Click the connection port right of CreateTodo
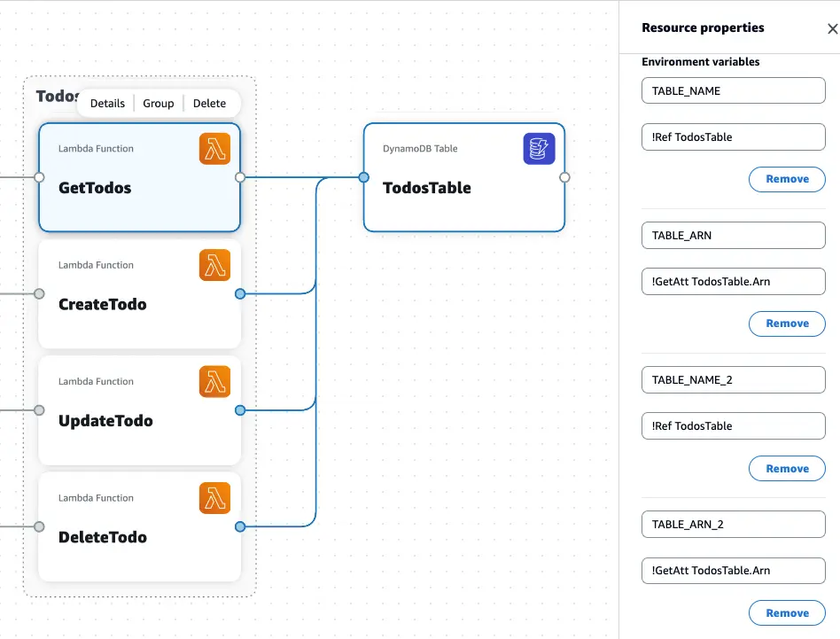This screenshot has width=840, height=639. [x=240, y=293]
